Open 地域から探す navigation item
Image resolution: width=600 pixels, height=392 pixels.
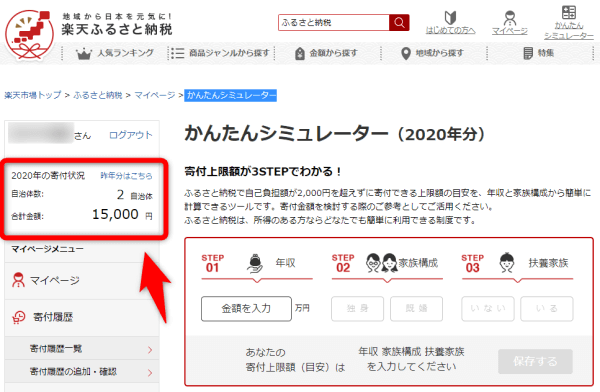click(432, 53)
